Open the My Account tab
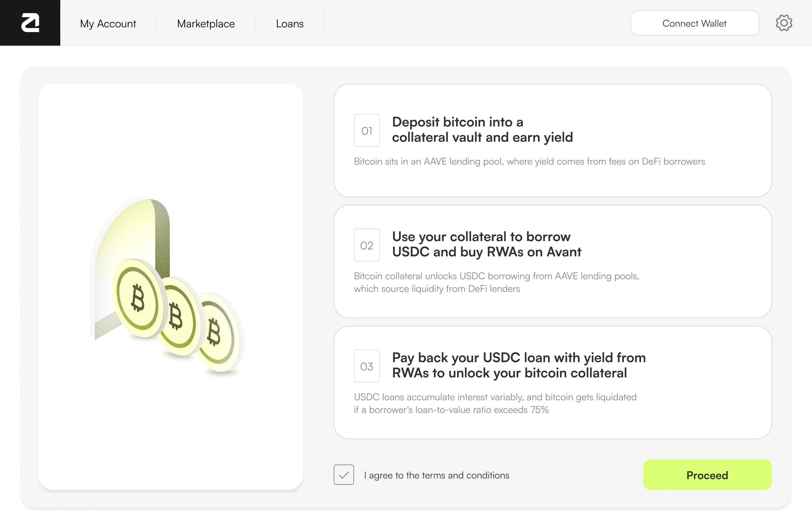The height and width of the screenshot is (528, 812). point(108,23)
